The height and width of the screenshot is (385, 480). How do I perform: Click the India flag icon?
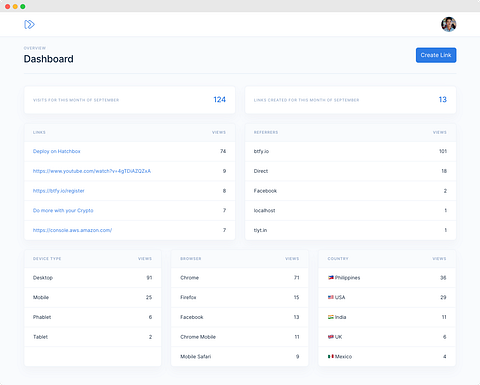[331, 317]
